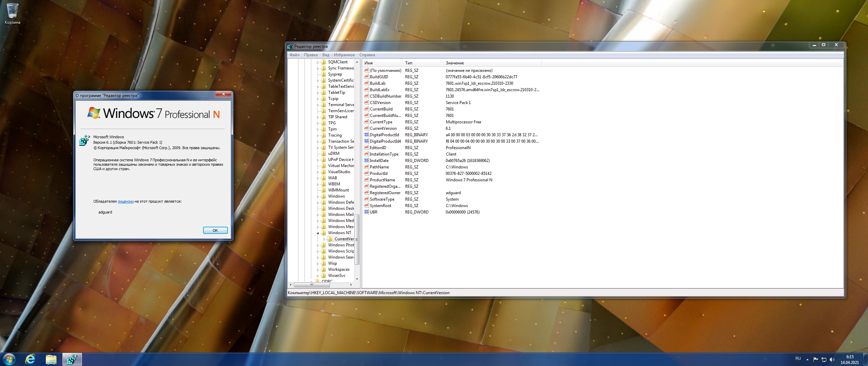Click the volume speaker tray icon
Image resolution: width=868 pixels, height=366 pixels.
(x=832, y=360)
